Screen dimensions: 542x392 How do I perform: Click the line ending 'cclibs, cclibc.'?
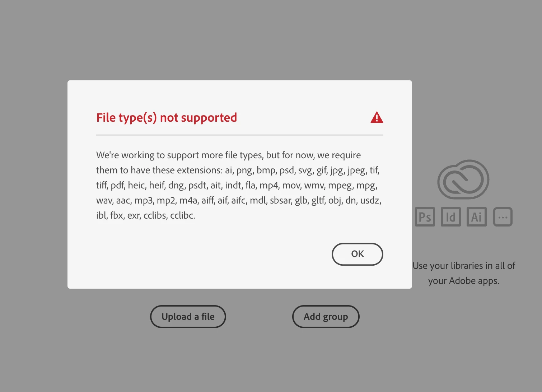[x=146, y=215]
